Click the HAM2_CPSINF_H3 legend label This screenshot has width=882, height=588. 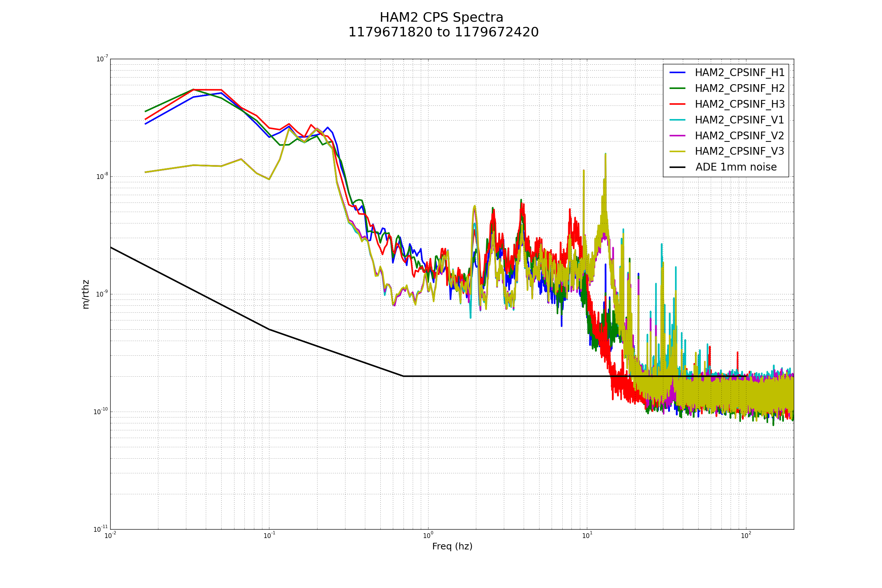(739, 104)
